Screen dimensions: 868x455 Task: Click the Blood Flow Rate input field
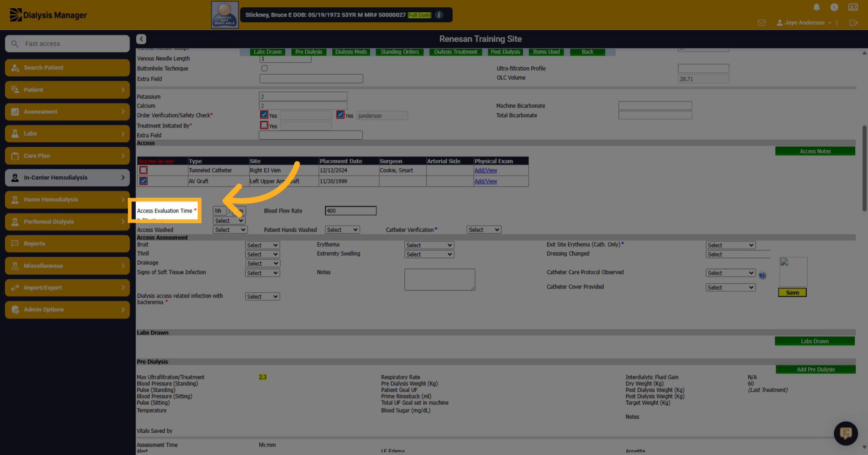pos(350,211)
